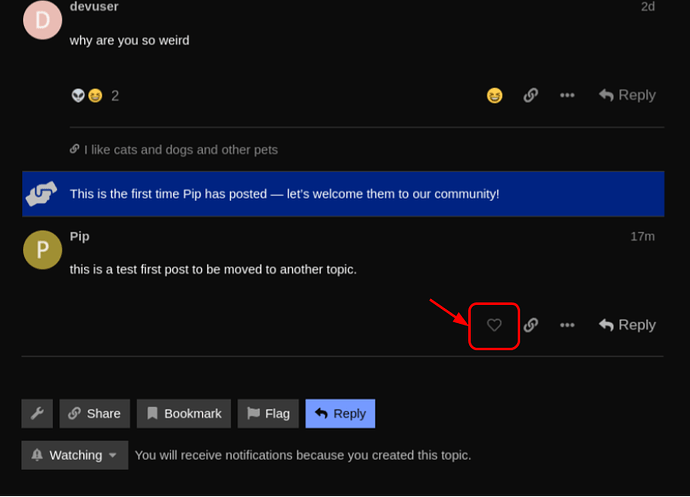
Task: Open linked topic about cats and dogs
Action: tap(173, 150)
